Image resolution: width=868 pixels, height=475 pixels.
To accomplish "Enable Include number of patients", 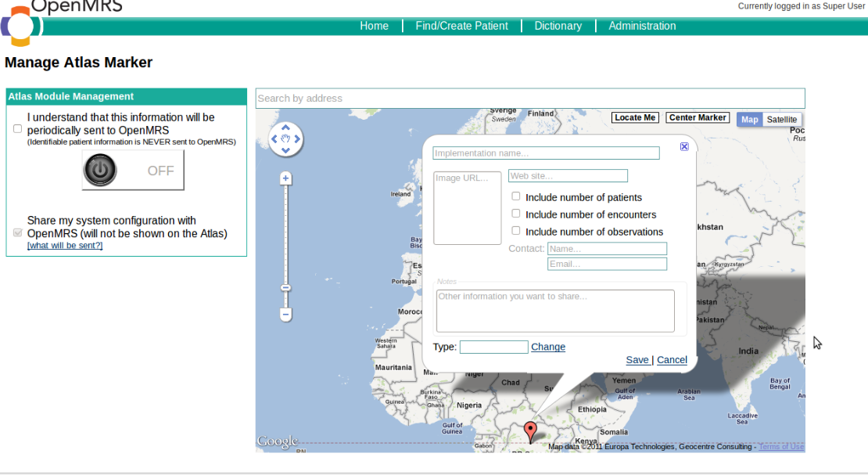I will (516, 196).
